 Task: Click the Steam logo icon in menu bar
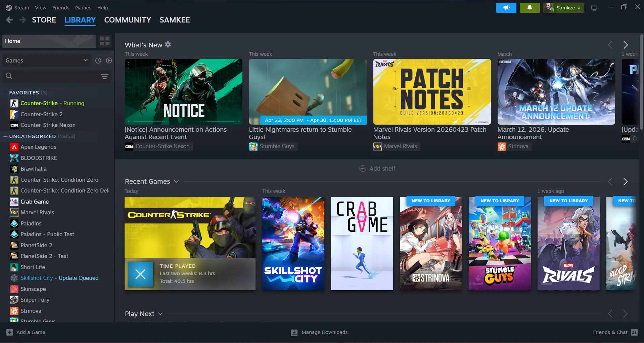(x=9, y=8)
